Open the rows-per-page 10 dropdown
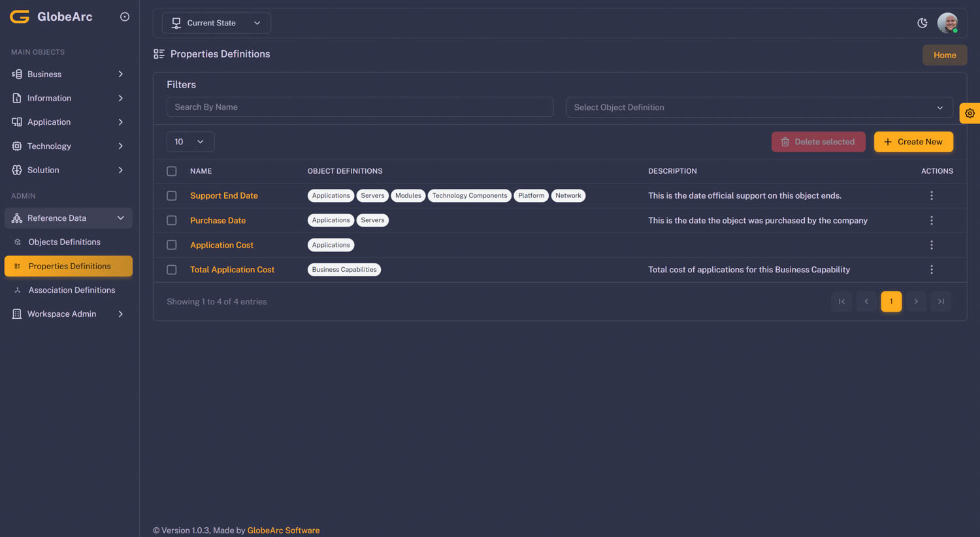980x537 pixels. click(190, 142)
